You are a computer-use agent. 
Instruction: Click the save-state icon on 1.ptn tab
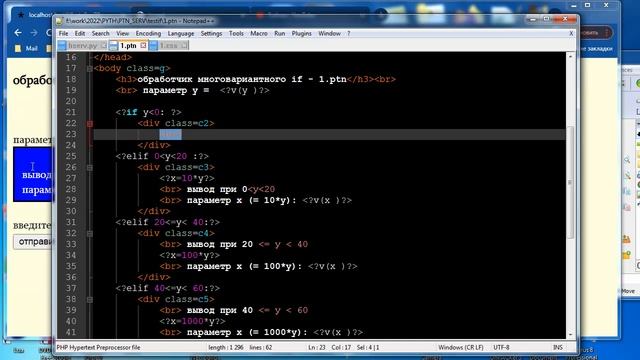[x=113, y=46]
